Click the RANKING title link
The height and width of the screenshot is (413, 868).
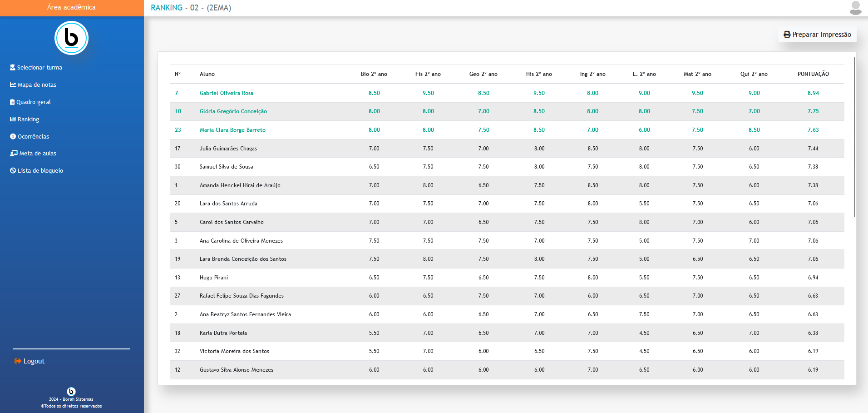(167, 8)
